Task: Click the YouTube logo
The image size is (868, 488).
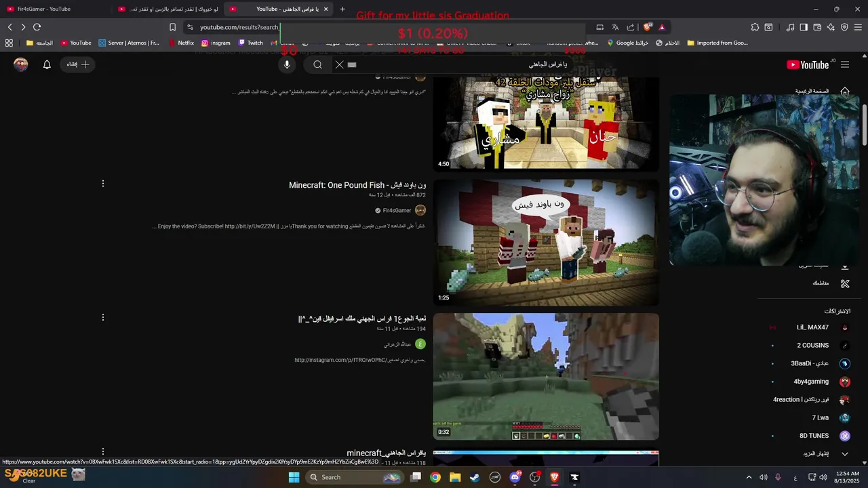Action: coord(807,64)
